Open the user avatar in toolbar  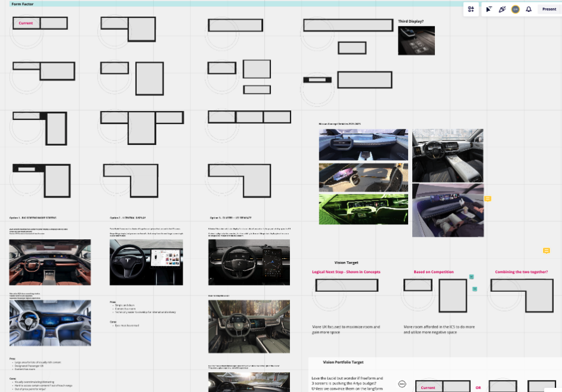tap(515, 10)
